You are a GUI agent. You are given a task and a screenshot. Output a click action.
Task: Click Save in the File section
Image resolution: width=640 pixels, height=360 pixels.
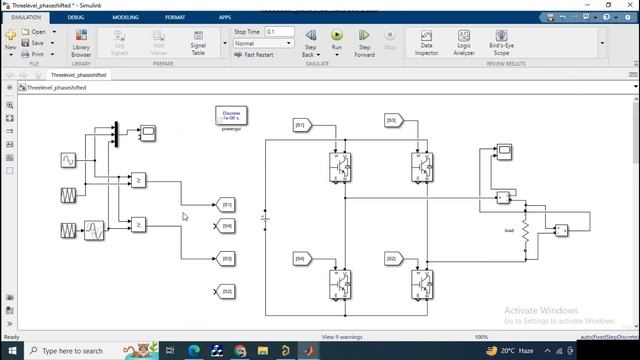click(33, 43)
